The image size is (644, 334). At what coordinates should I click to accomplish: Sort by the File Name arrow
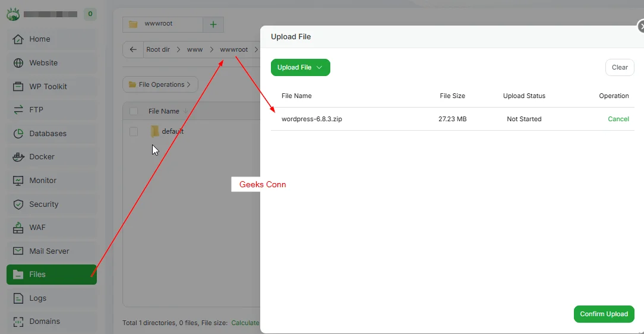(x=185, y=111)
